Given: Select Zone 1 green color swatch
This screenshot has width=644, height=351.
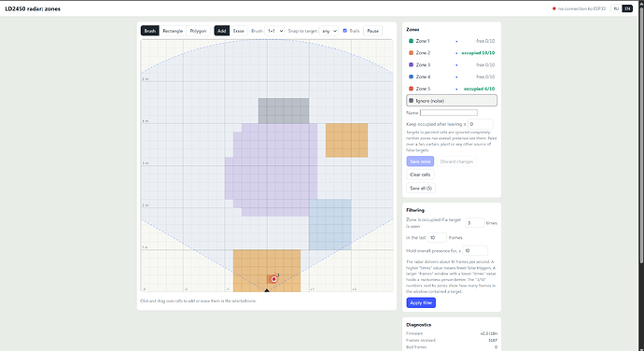Looking at the screenshot, I should [411, 41].
